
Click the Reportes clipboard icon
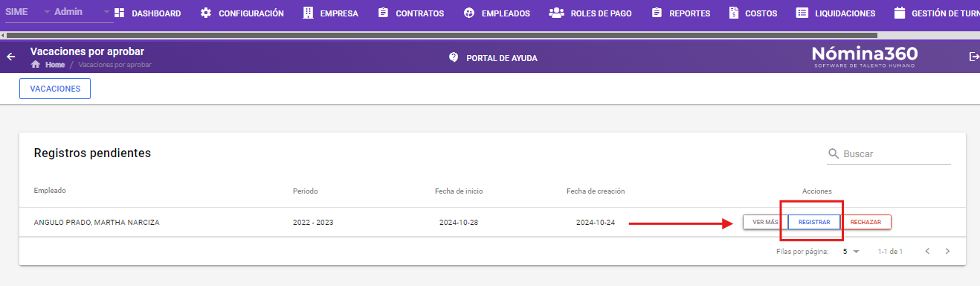657,13
